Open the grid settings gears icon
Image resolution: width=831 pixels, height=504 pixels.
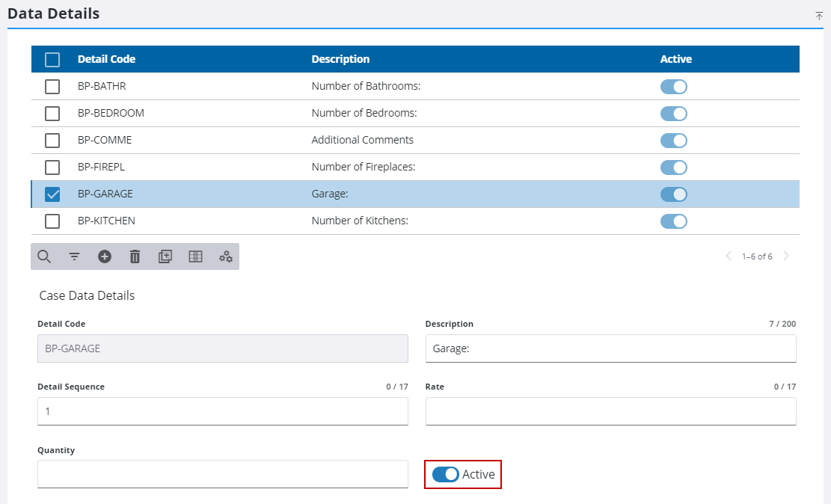[226, 256]
